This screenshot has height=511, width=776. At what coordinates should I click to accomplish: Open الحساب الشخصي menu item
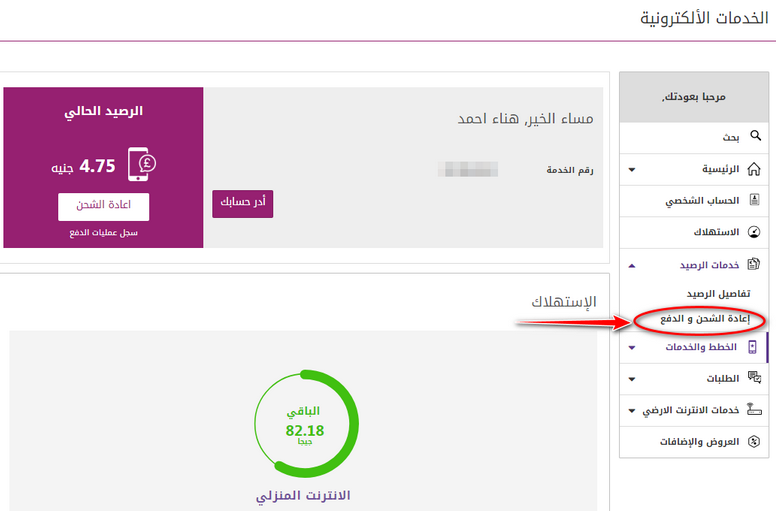(694, 201)
